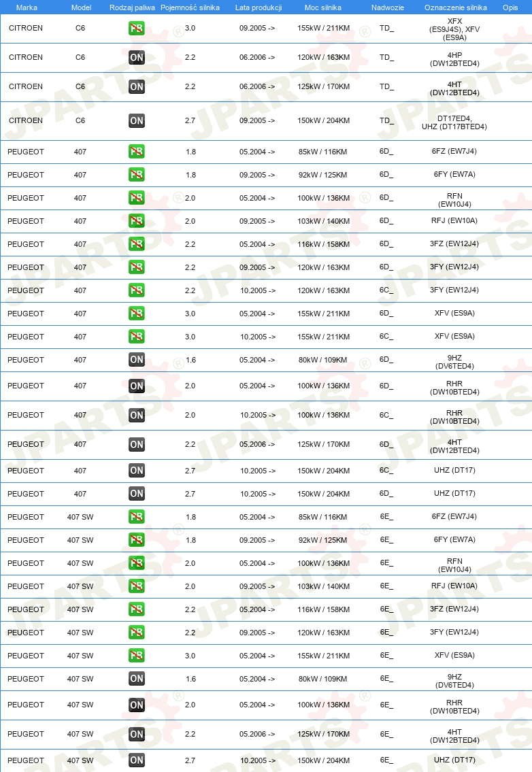Click 116kW / 158KM in the 407 6D_ row
The image size is (532, 772).
click(x=324, y=244)
